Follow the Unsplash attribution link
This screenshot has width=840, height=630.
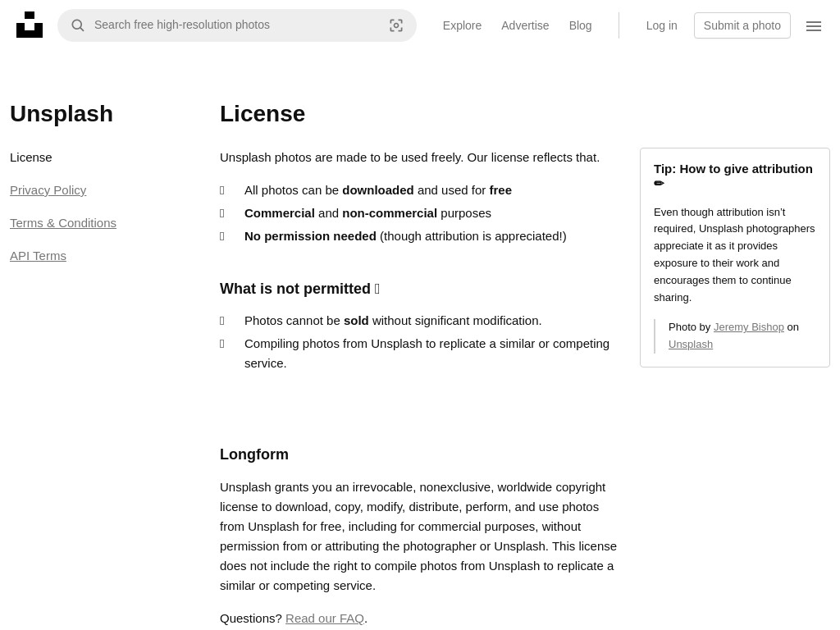[x=690, y=344]
